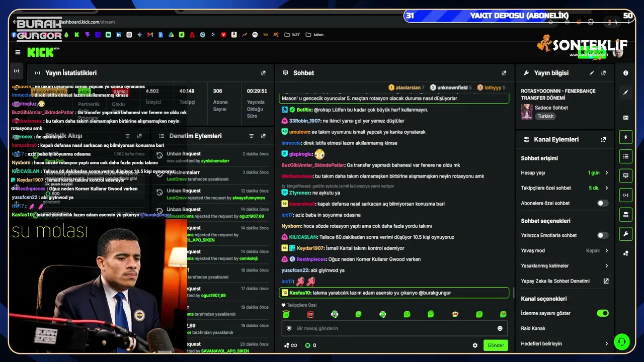Toggle the list icon in the right sidebar

pos(626,156)
